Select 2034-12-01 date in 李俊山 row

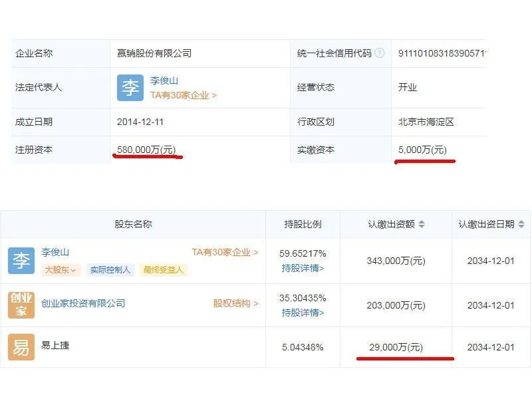point(491,261)
